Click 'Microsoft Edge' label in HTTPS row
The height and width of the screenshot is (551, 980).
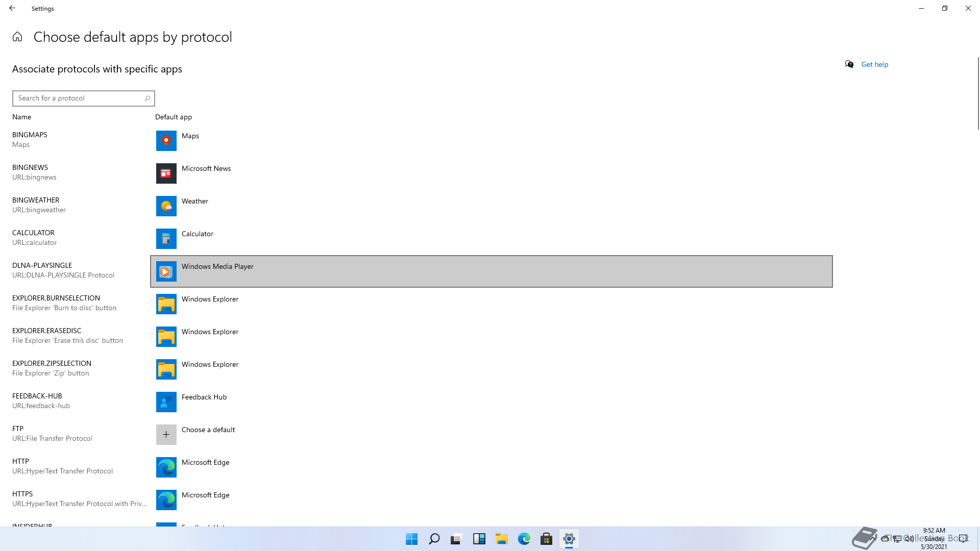tap(205, 495)
